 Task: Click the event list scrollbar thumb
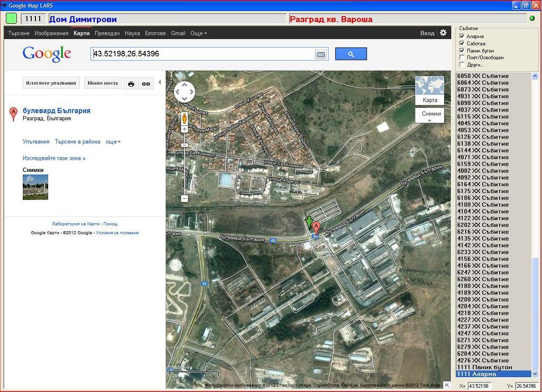[x=535, y=314]
